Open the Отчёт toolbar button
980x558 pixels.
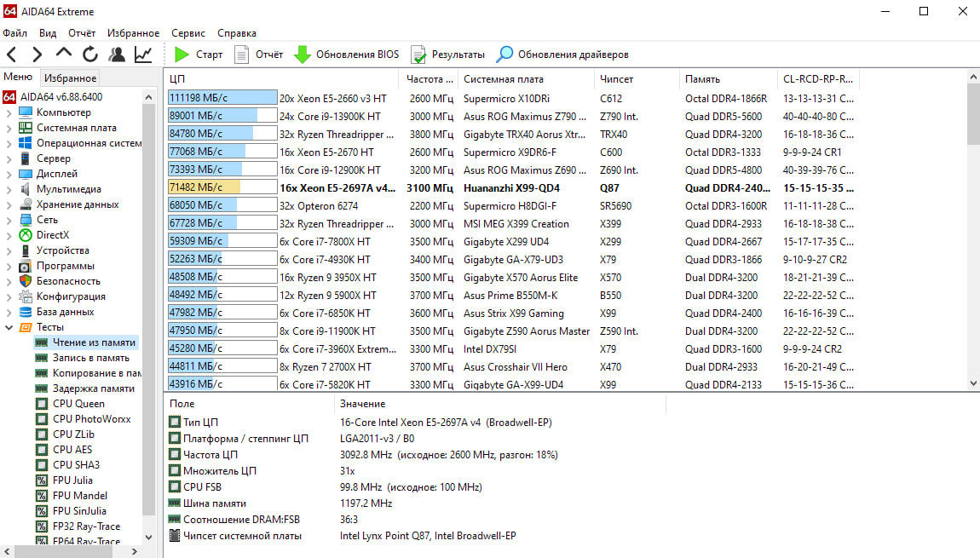259,55
